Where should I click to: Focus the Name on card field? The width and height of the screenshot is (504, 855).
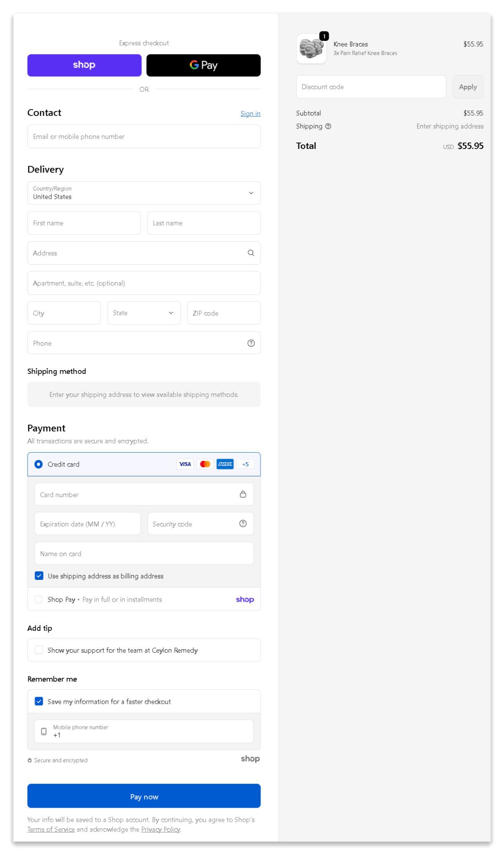pos(144,553)
